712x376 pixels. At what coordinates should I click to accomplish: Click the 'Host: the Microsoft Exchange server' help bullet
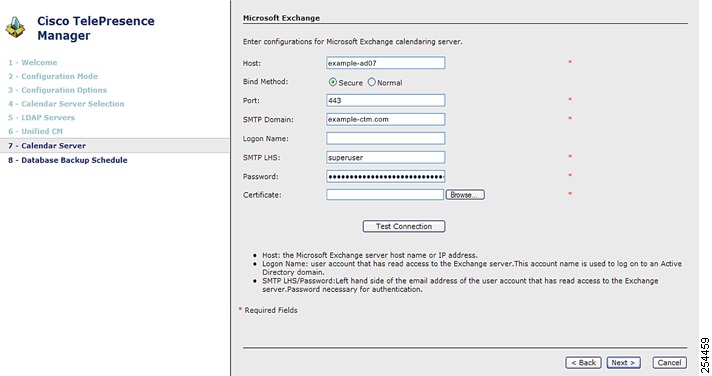point(370,255)
